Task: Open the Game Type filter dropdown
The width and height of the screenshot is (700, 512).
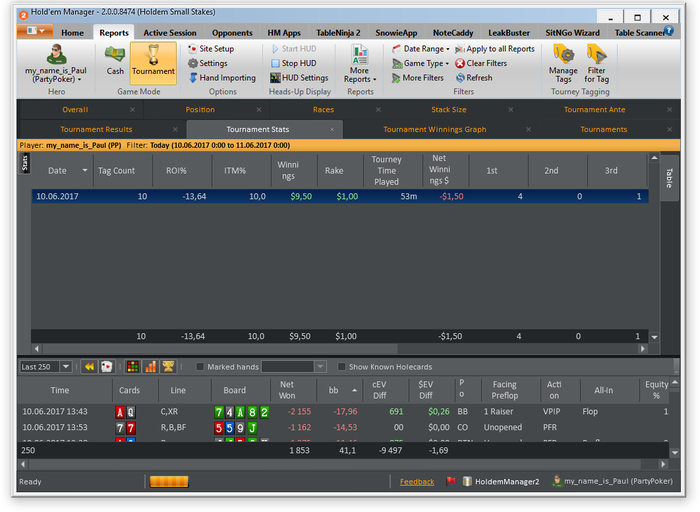Action: coord(421,63)
